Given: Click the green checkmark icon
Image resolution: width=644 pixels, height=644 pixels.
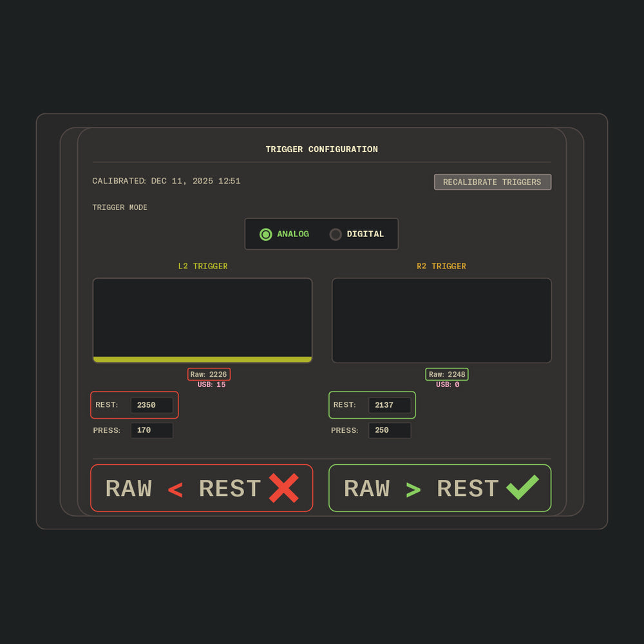Looking at the screenshot, I should click(522, 488).
